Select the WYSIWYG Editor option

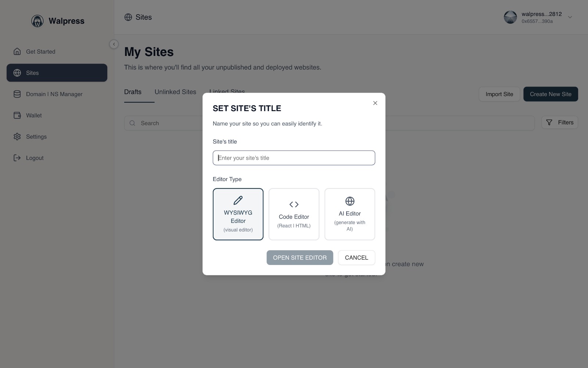click(x=238, y=214)
